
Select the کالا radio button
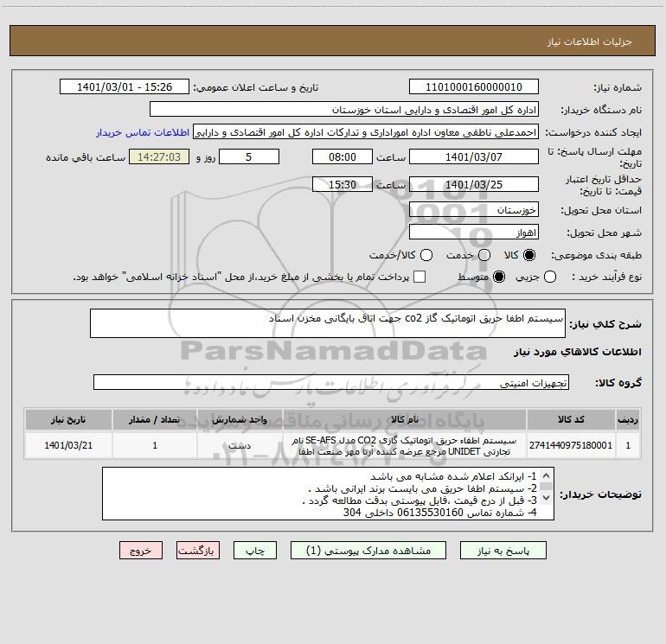529,255
